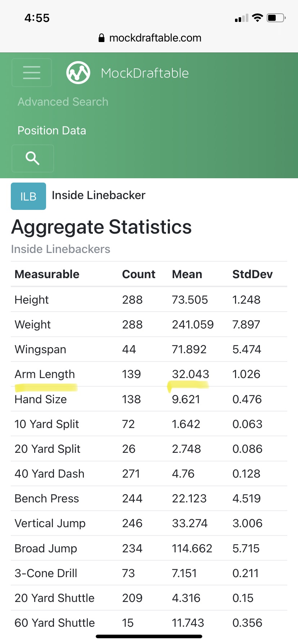
Task: Open the Advanced Search menu item
Action: 63,102
